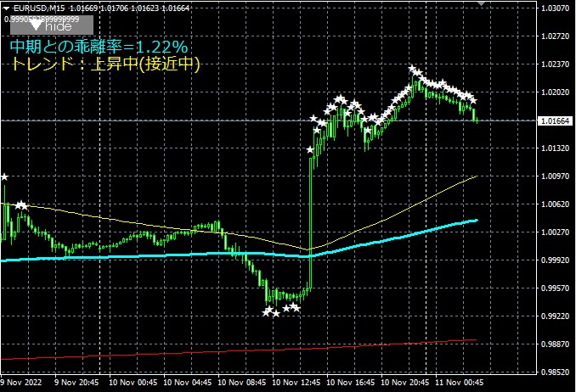Click the 0.99920 price scale label
Image resolution: width=576 pixels, height=392 pixels.
coord(555,260)
